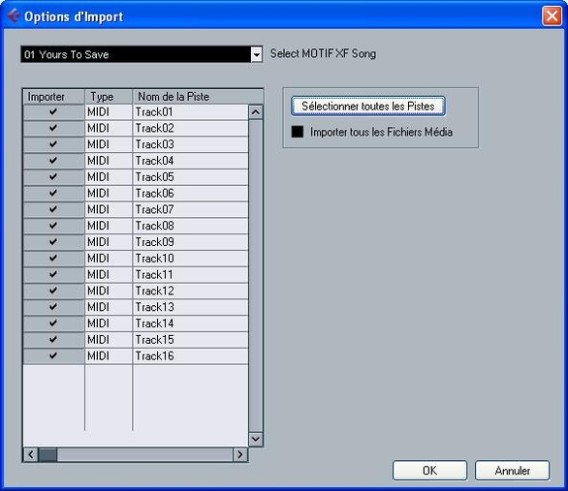The height and width of the screenshot is (491, 568).
Task: Uncheck import checkmark for Track16
Action: pyautogui.click(x=53, y=355)
